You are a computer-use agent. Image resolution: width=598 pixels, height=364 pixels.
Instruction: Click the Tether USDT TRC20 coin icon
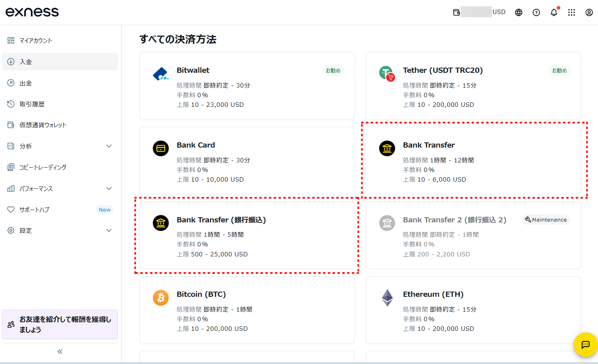coord(387,74)
